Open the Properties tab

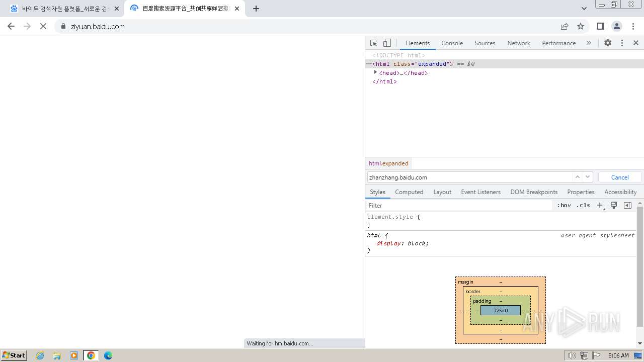pyautogui.click(x=581, y=192)
